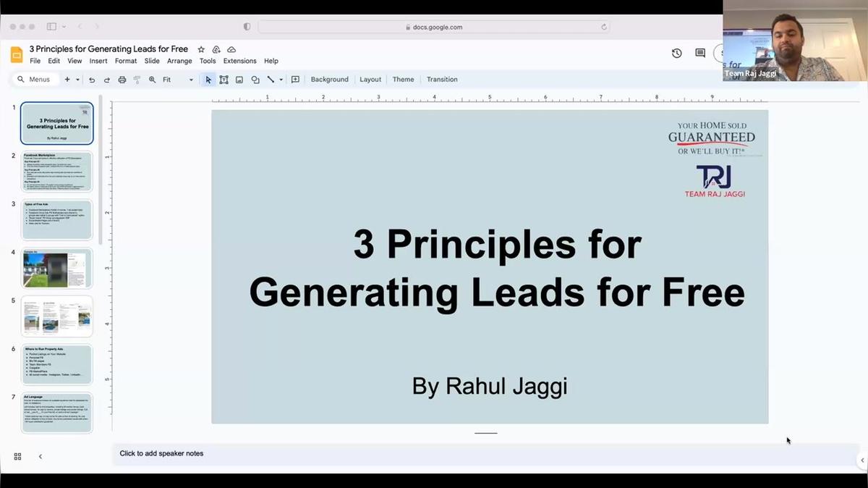This screenshot has height=488, width=868.
Task: Open the Theme panel
Action: pyautogui.click(x=404, y=80)
